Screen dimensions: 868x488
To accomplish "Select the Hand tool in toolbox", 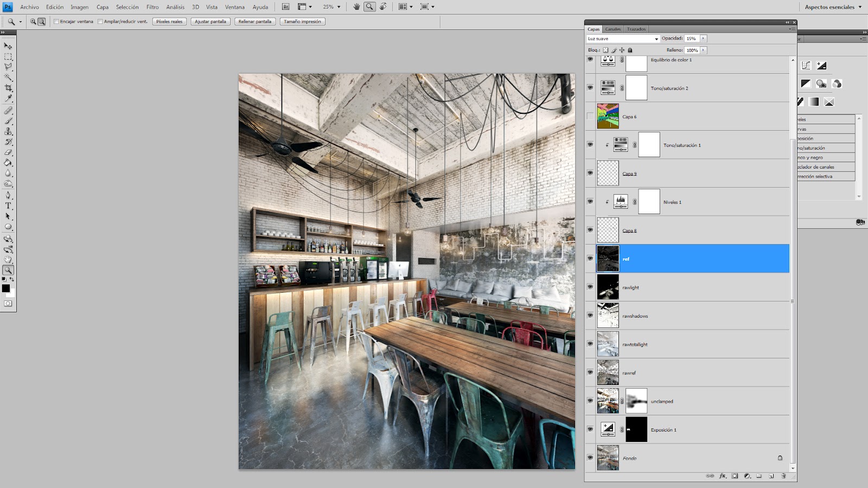I will tap(8, 260).
